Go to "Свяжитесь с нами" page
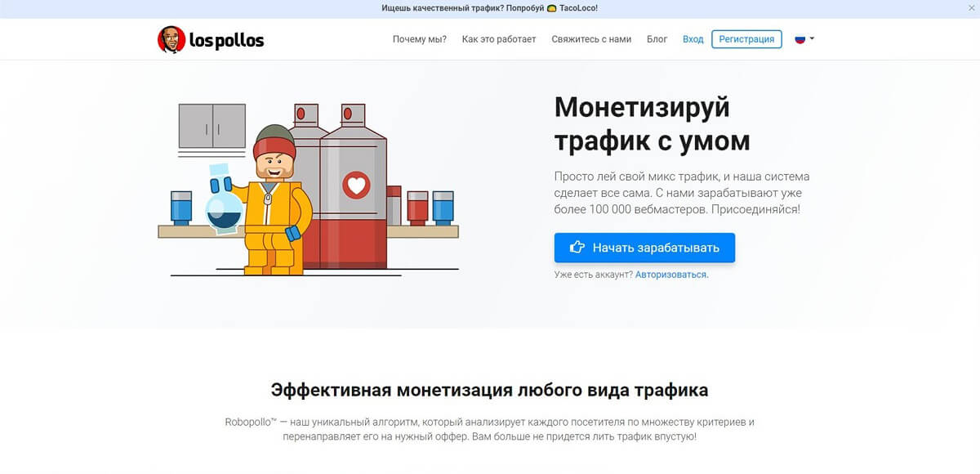The width and height of the screenshot is (980, 474). click(591, 39)
